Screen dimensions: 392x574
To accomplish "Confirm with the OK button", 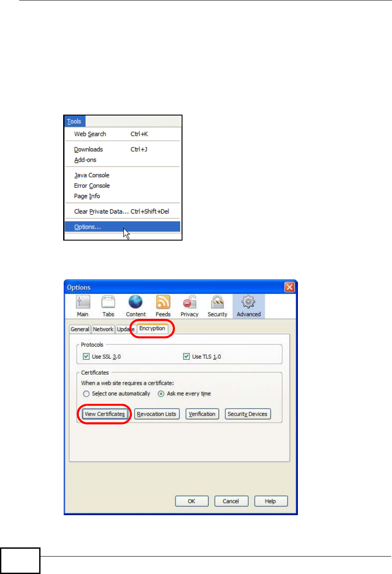I will pos(192,501).
